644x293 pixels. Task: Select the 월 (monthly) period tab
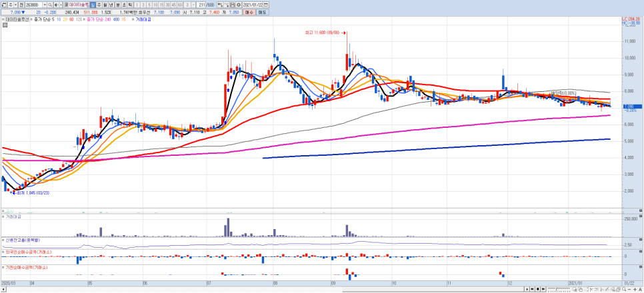(x=105, y=5)
